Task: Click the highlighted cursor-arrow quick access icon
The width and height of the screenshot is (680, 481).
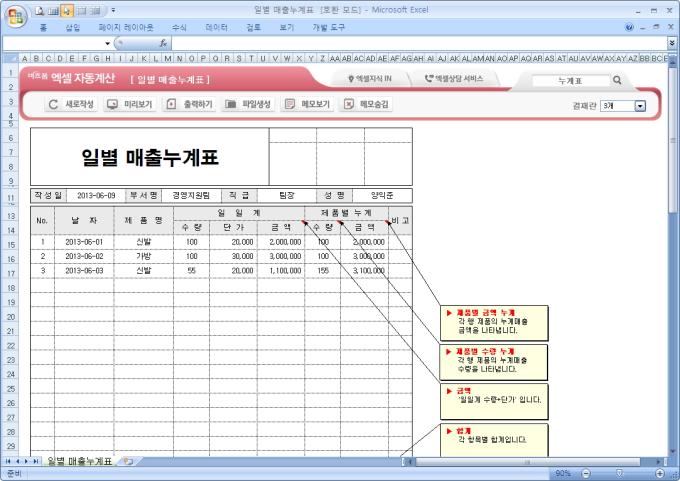Action: coord(66,11)
